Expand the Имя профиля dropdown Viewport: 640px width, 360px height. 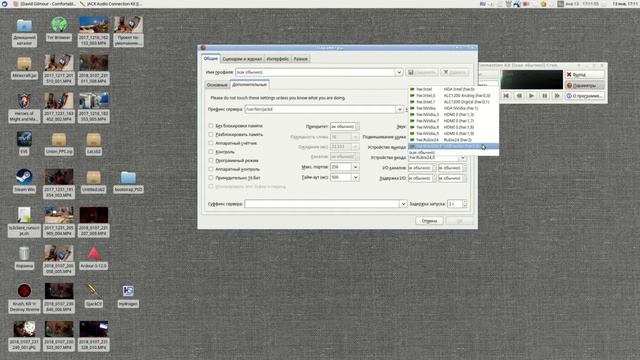pos(399,72)
